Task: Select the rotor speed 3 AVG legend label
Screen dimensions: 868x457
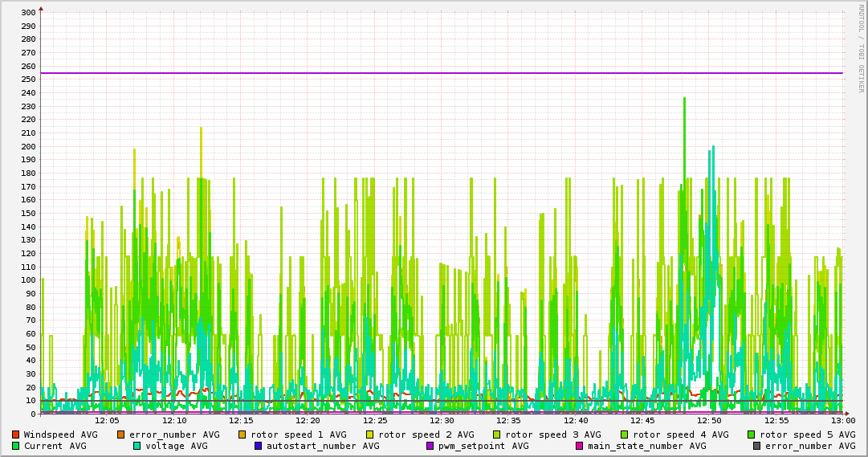Action: coord(553,435)
